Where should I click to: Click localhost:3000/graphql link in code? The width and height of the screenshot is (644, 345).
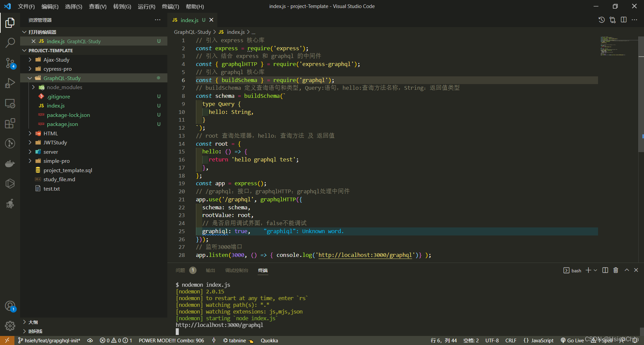365,255
